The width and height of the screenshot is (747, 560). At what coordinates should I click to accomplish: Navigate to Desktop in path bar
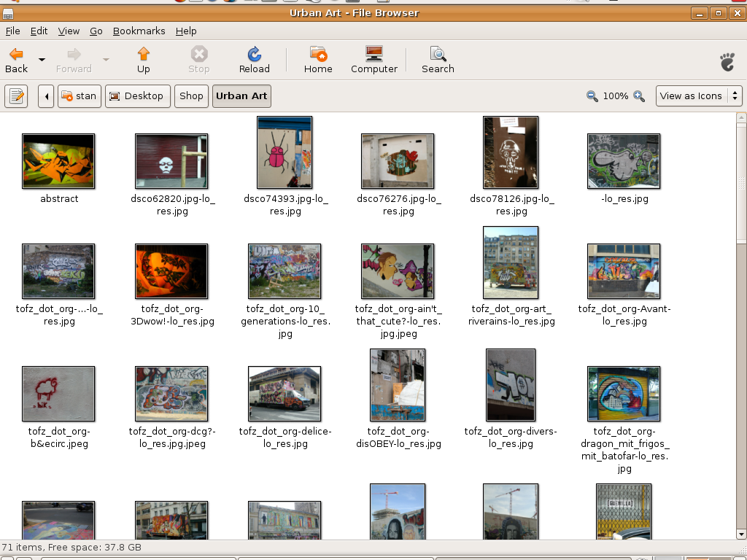137,96
